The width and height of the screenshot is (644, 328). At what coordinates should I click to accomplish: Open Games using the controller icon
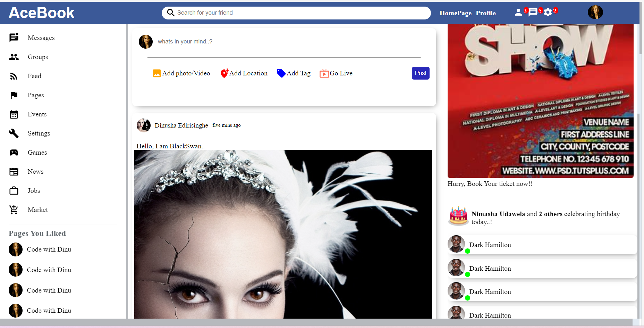coord(14,152)
